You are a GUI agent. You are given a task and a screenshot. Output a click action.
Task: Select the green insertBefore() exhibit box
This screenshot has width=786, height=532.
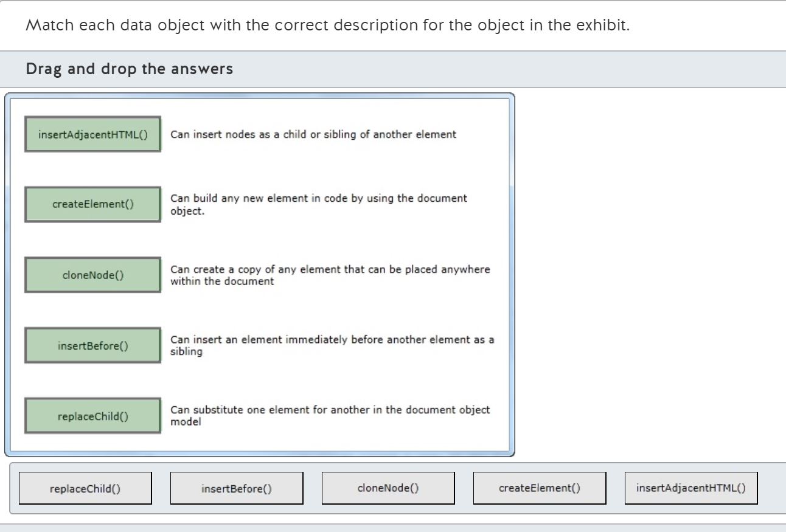tap(92, 346)
